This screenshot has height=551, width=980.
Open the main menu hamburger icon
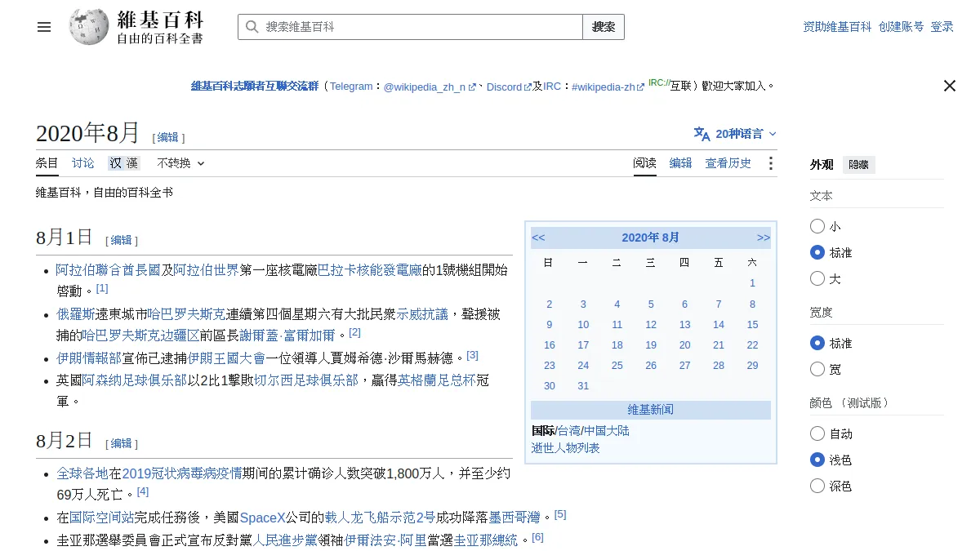pos(44,27)
